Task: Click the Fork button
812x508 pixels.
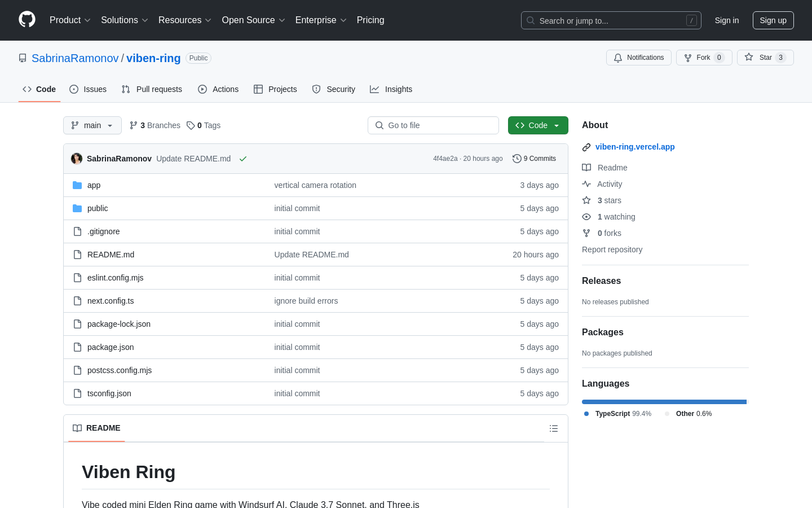Action: coord(704,58)
